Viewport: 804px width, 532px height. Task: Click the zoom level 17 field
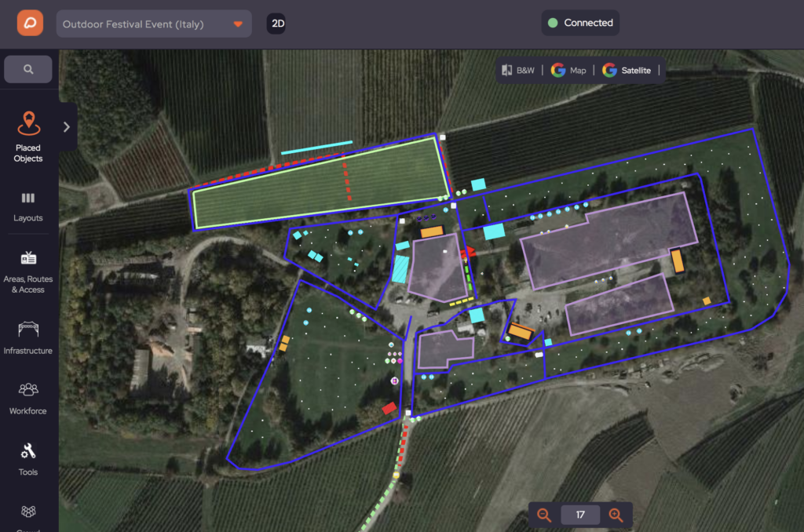tap(580, 515)
